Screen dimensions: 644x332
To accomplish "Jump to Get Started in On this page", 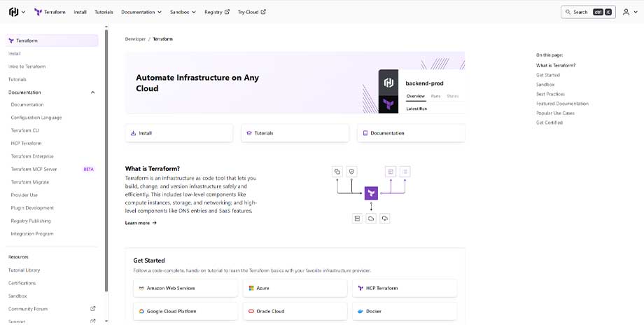I will [x=548, y=75].
